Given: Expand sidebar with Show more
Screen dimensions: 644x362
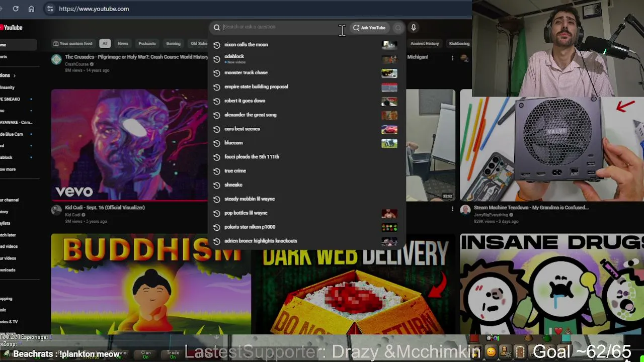Looking at the screenshot, I should [8, 169].
